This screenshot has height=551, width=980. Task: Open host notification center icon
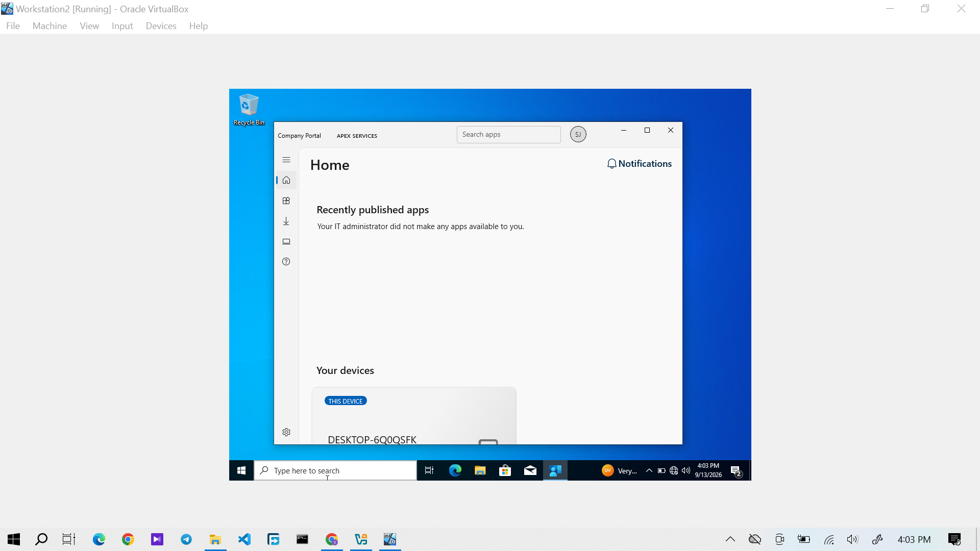click(x=954, y=539)
